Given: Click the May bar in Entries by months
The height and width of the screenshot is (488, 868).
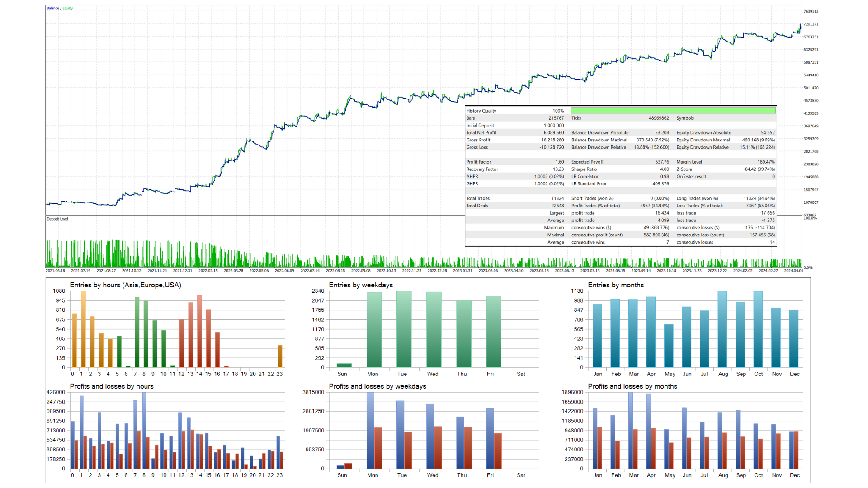Looking at the screenshot, I should click(x=669, y=346).
